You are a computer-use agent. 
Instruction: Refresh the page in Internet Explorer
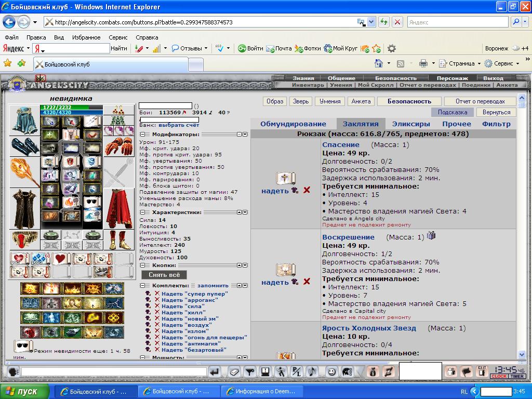coord(384,22)
